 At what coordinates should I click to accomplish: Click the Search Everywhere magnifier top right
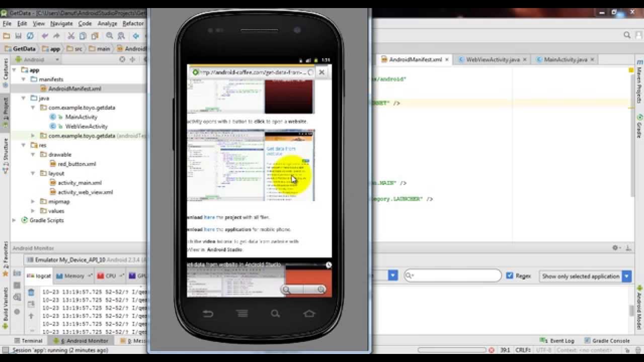627,35
